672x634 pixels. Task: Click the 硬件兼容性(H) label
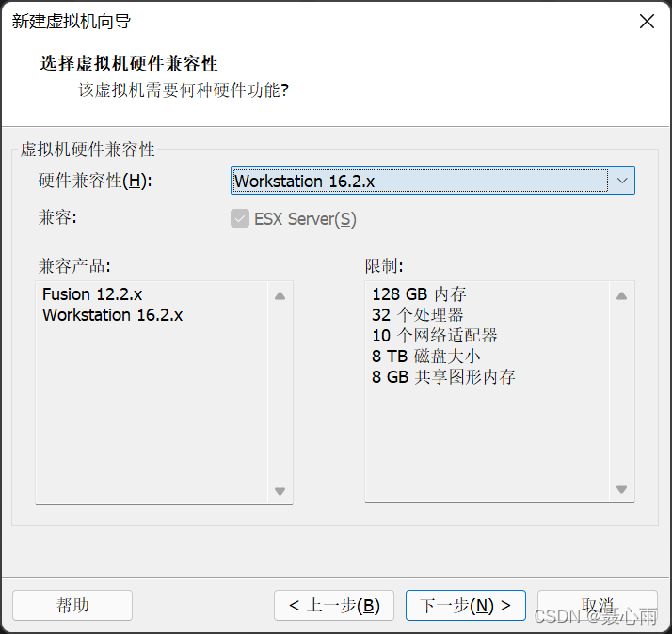click(95, 181)
